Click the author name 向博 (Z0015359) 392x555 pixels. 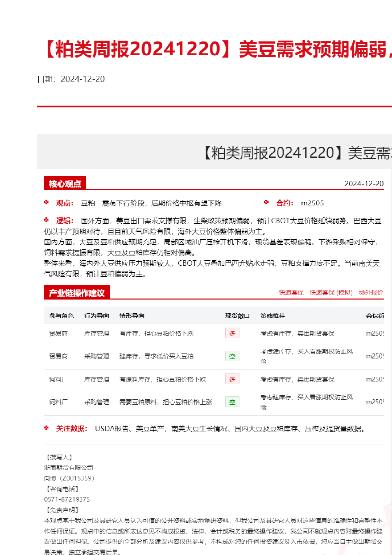click(x=69, y=478)
